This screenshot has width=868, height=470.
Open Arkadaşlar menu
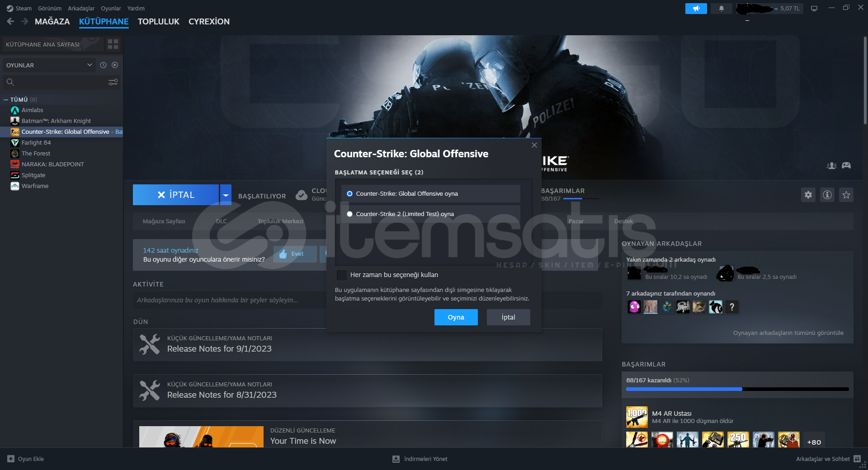81,8
